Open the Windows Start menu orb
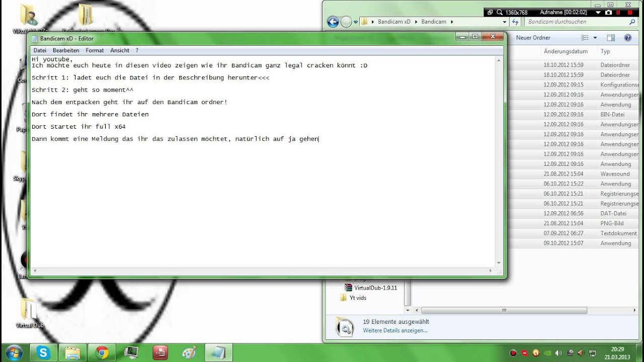 tap(14, 352)
